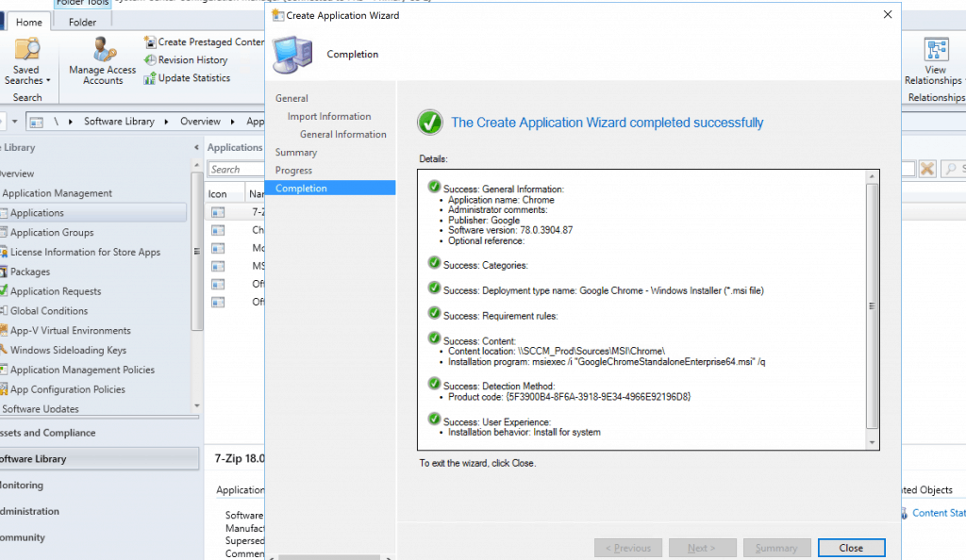Click the Next button
The height and width of the screenshot is (560, 966).
click(x=702, y=548)
